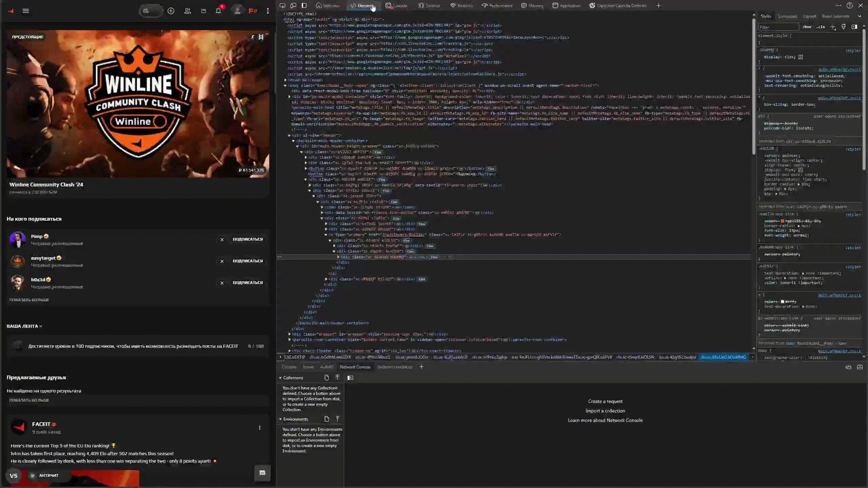This screenshot has height=488, width=868.
Task: Open the FACEIT hamburger menu
Action: [26, 11]
